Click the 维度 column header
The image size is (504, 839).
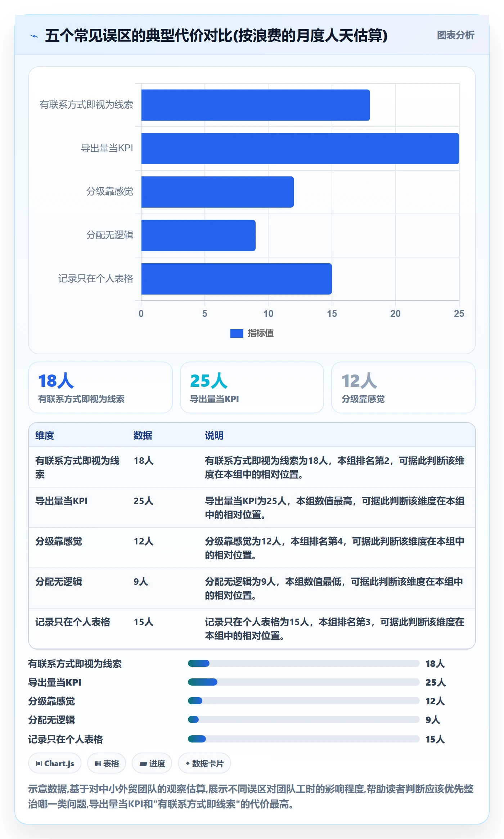coord(45,435)
